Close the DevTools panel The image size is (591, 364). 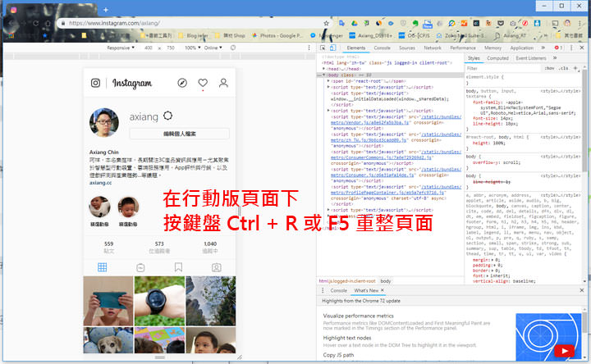point(582,48)
